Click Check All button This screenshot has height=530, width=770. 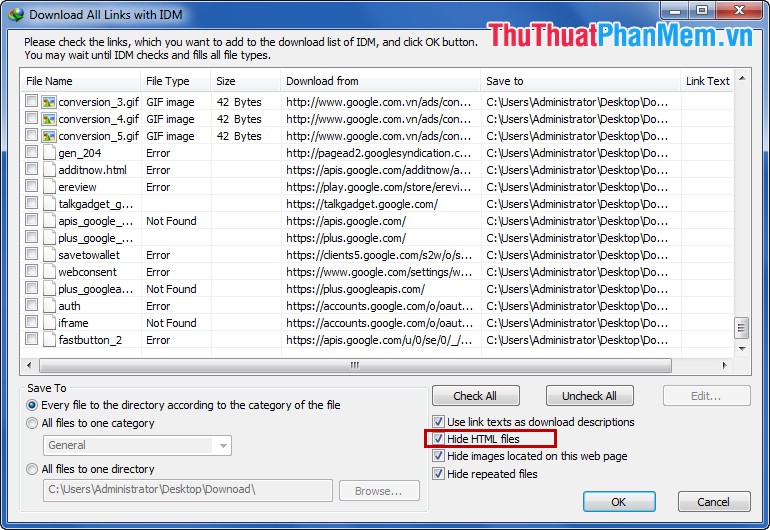coord(475,396)
